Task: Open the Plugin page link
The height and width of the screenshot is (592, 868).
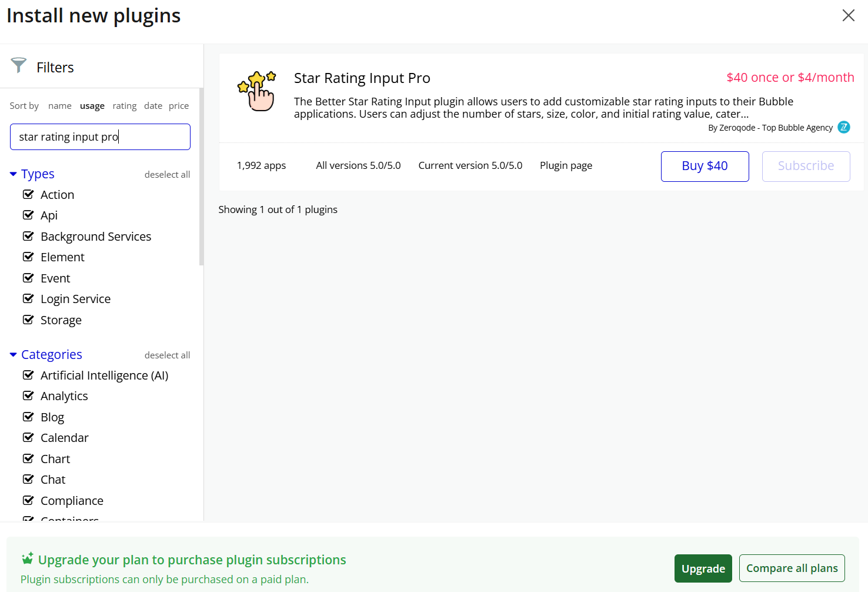Action: click(566, 166)
